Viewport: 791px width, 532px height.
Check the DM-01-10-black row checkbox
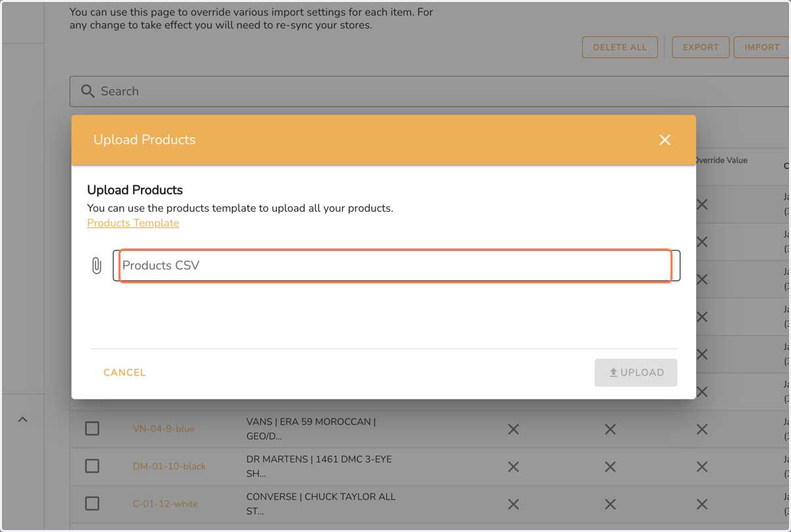tap(92, 466)
